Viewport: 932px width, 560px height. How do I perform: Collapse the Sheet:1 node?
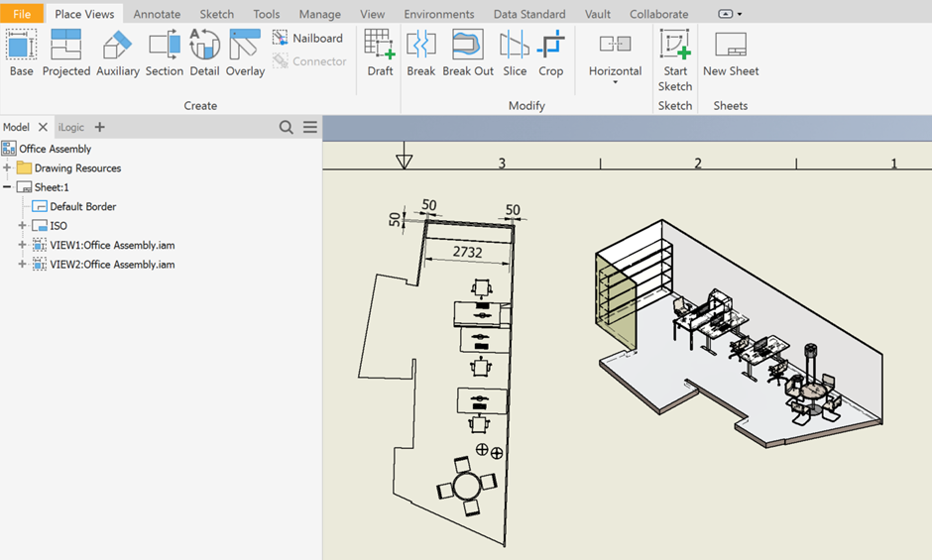8,187
